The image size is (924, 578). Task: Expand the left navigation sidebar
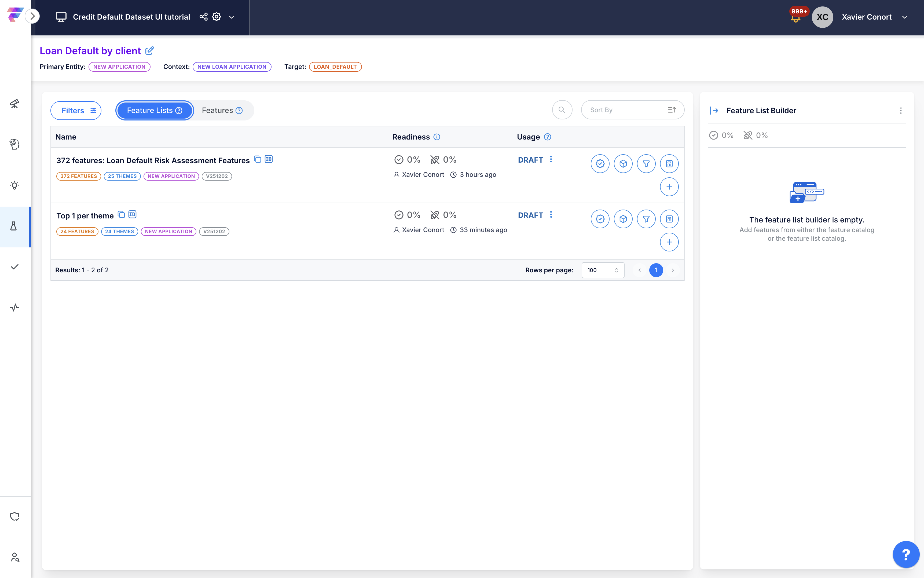click(x=32, y=16)
